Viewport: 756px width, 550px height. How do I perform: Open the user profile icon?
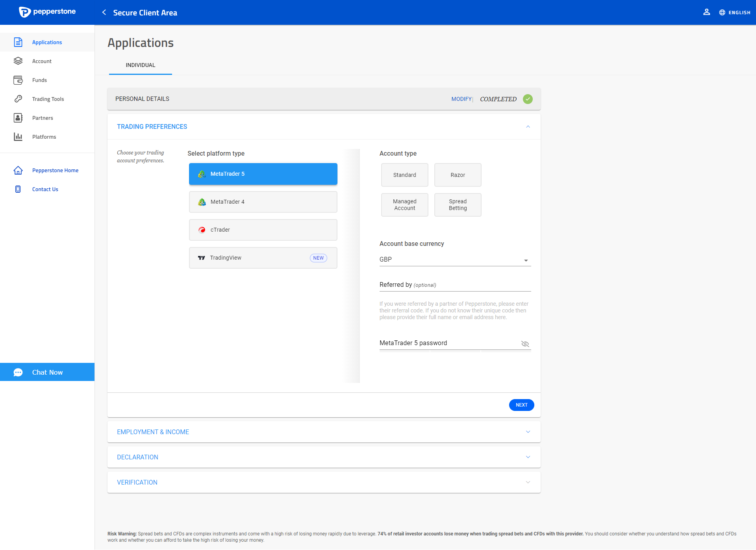706,12
